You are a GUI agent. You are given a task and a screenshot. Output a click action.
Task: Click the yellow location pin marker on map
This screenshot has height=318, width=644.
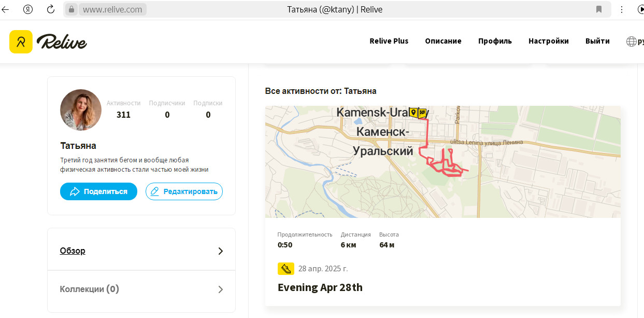[413, 112]
